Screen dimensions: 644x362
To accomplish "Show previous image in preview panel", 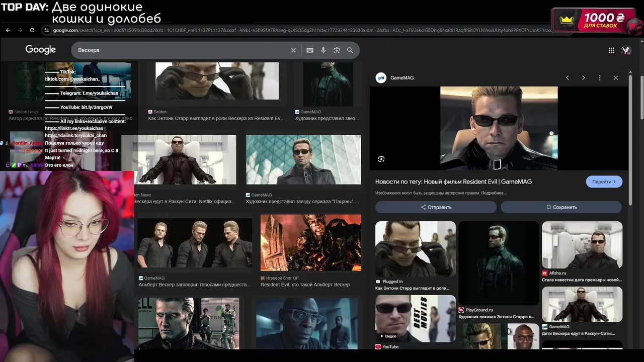I will click(x=568, y=78).
